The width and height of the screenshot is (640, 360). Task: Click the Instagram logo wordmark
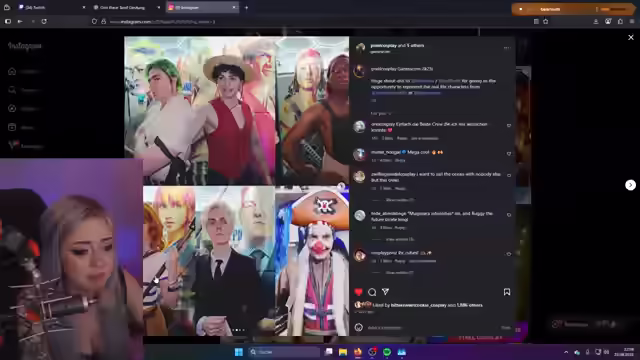25,46
